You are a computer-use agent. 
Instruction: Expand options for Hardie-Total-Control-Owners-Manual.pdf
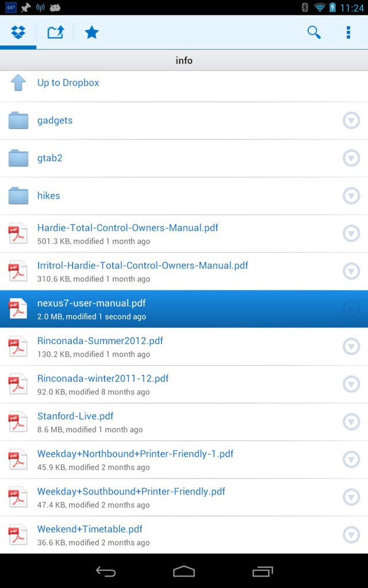[x=351, y=234]
